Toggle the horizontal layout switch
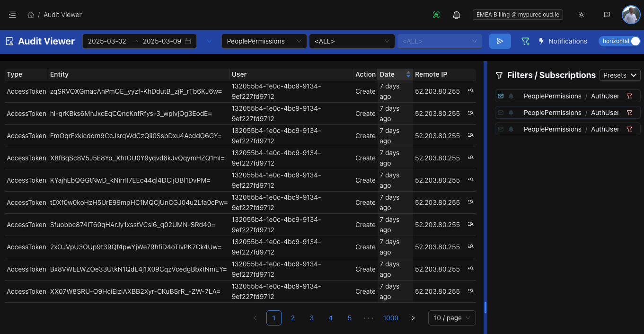 coord(619,41)
